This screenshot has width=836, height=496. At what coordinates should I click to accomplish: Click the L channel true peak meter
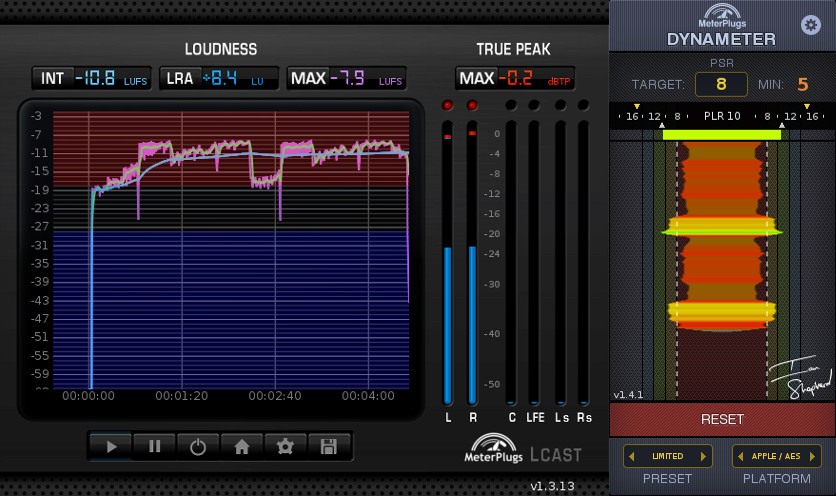(x=448, y=262)
